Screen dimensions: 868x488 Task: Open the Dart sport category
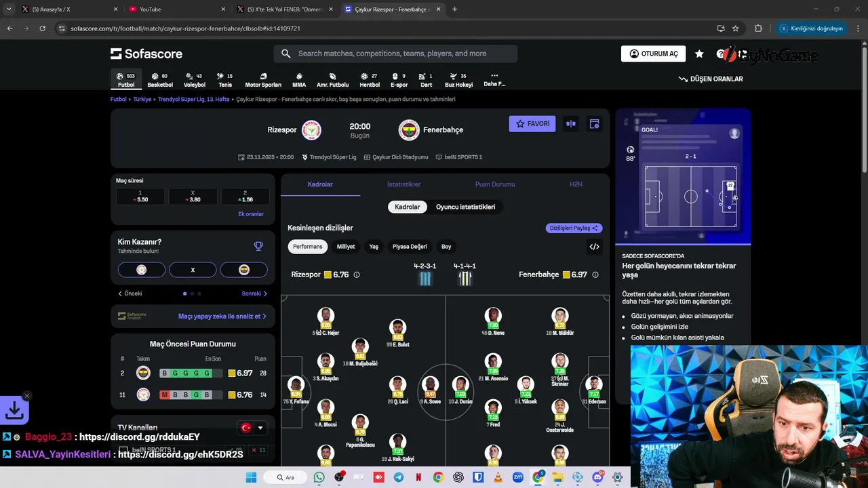pyautogui.click(x=426, y=80)
